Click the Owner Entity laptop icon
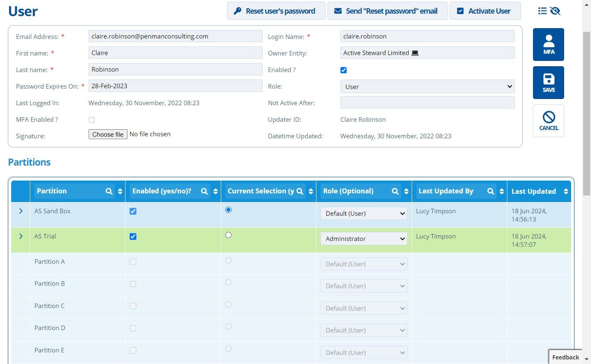This screenshot has width=591, height=364. tap(415, 53)
